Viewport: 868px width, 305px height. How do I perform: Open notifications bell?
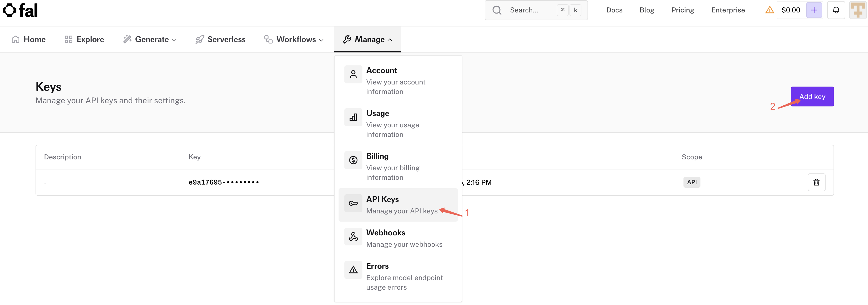pos(836,10)
